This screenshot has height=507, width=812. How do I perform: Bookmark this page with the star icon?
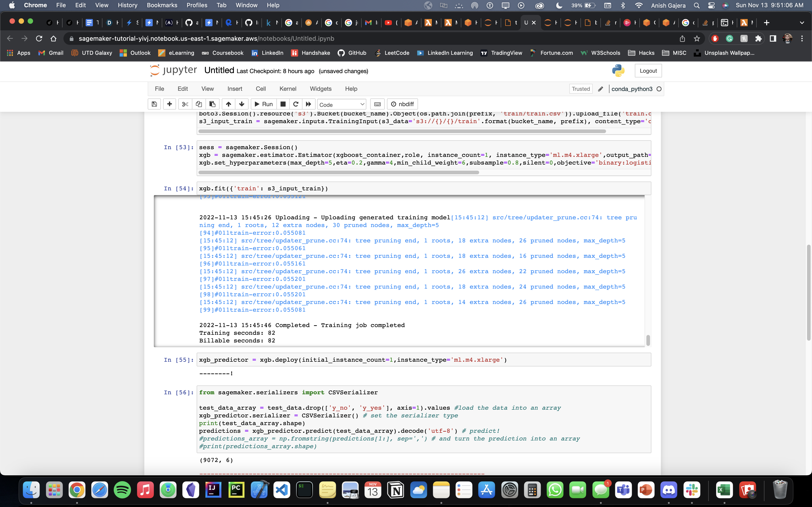[697, 38]
